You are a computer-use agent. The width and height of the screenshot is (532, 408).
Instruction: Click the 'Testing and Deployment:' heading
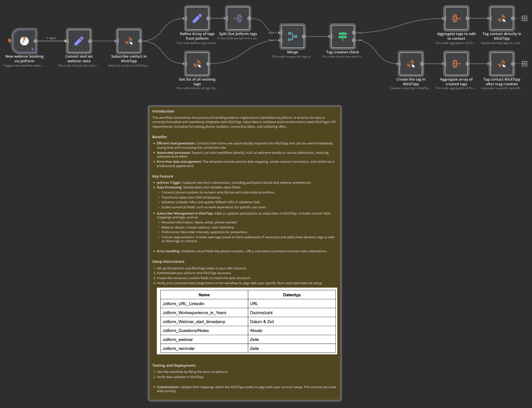click(x=174, y=366)
